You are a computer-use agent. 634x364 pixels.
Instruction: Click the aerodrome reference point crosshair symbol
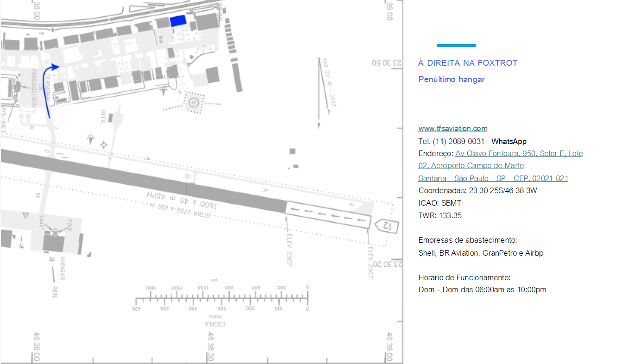(103, 145)
